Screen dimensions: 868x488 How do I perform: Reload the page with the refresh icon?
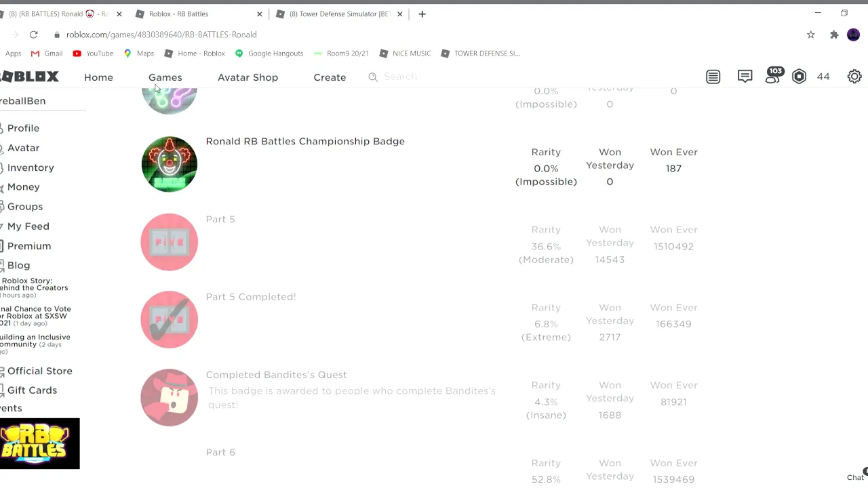[33, 35]
